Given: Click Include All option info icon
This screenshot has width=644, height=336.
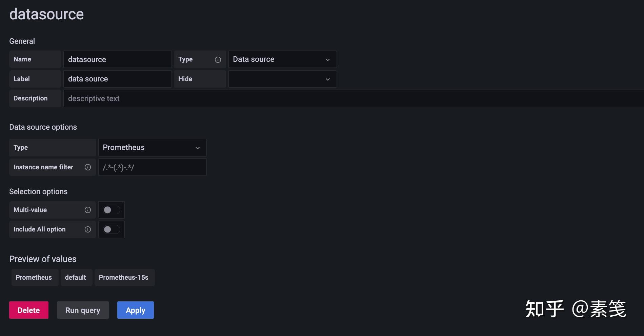Looking at the screenshot, I should (x=88, y=229).
